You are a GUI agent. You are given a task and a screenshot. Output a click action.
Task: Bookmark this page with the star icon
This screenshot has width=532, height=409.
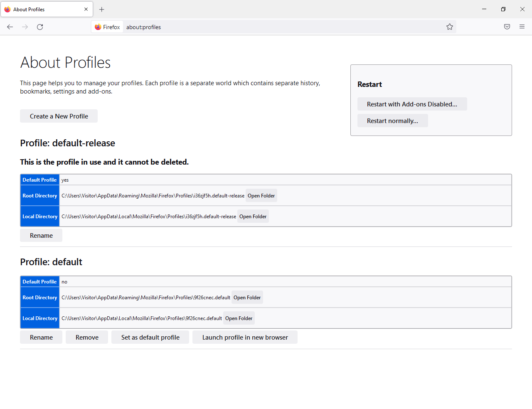450,27
